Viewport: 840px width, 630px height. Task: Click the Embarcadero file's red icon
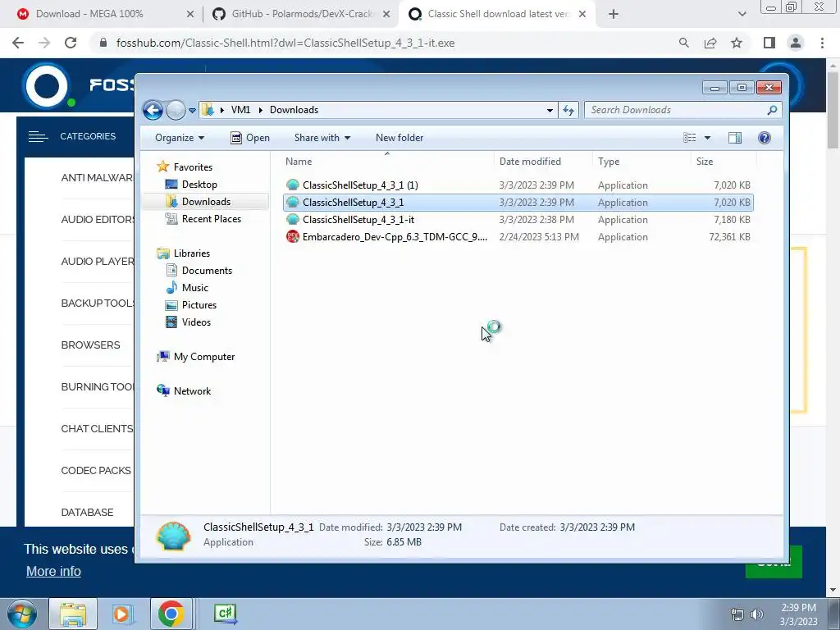click(x=293, y=237)
